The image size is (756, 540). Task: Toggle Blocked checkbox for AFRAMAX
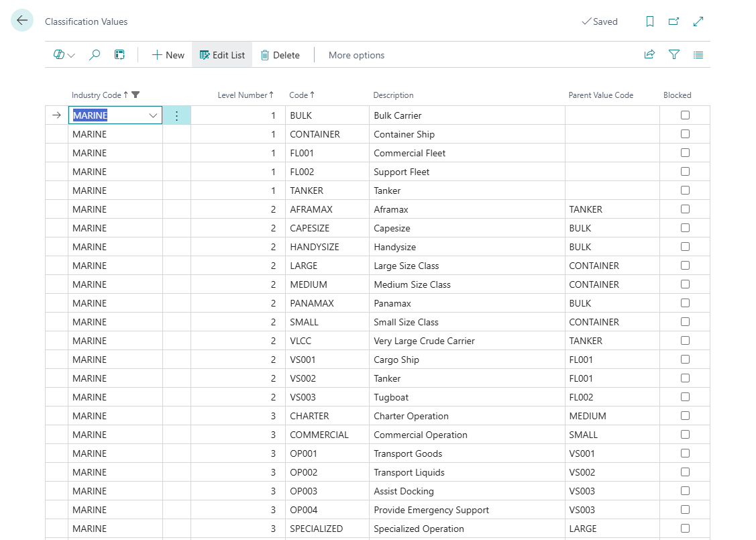tap(685, 209)
